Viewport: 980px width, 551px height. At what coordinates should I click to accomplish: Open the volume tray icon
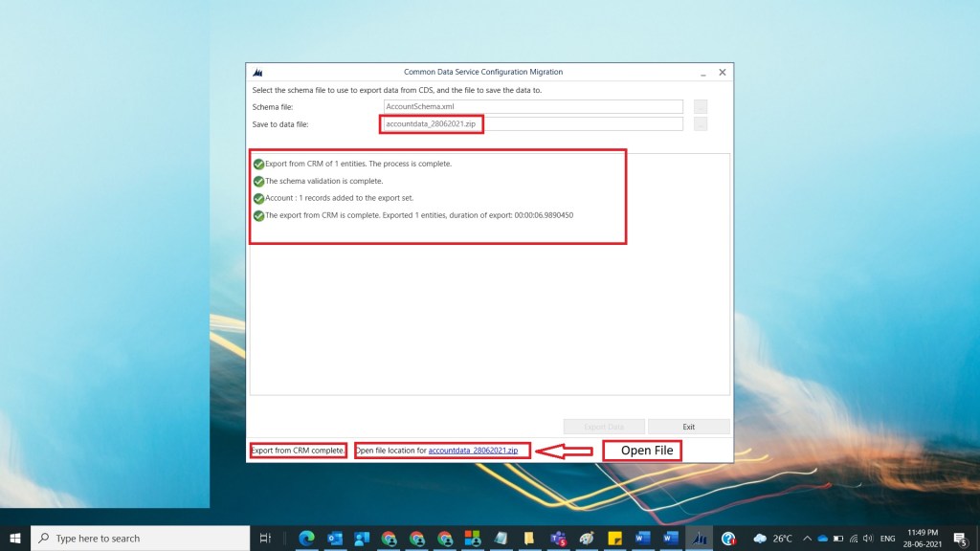[x=867, y=539]
